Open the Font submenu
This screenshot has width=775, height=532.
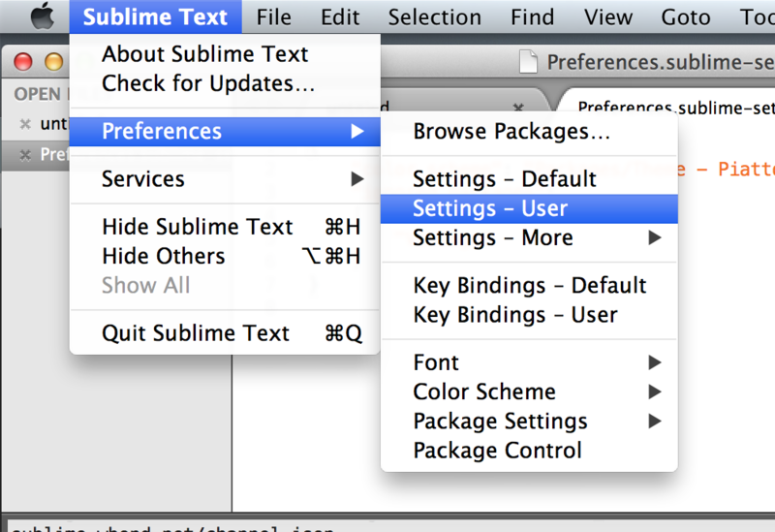529,362
